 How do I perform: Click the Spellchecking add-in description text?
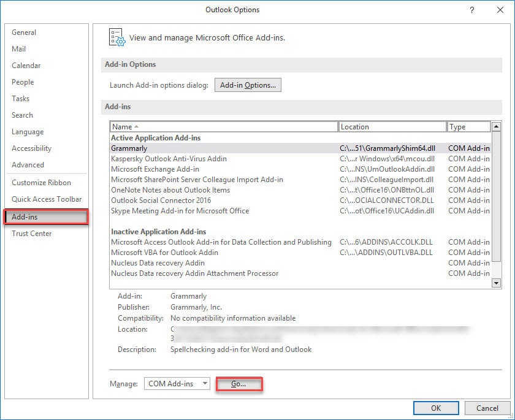[241, 349]
